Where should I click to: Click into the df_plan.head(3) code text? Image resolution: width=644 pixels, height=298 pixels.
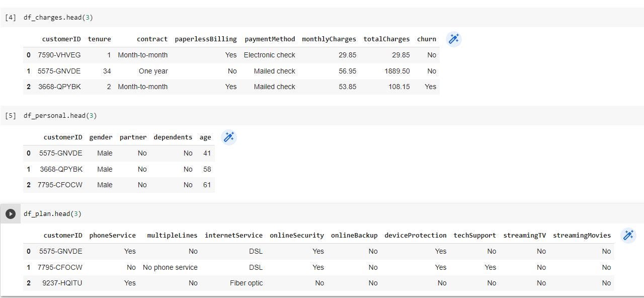tap(52, 214)
